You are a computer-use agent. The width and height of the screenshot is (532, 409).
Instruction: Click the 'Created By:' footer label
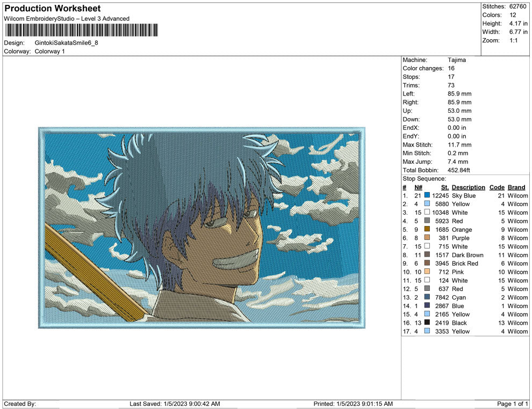click(20, 404)
